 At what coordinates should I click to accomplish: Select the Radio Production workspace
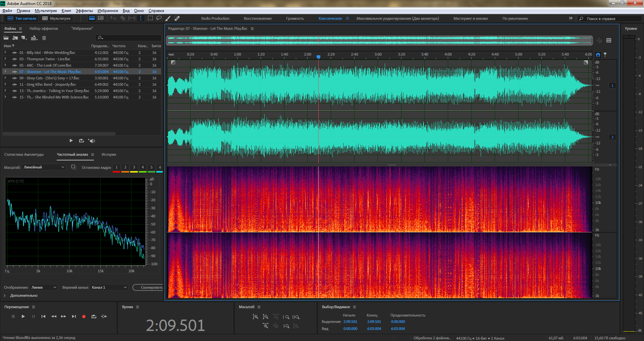(215, 18)
